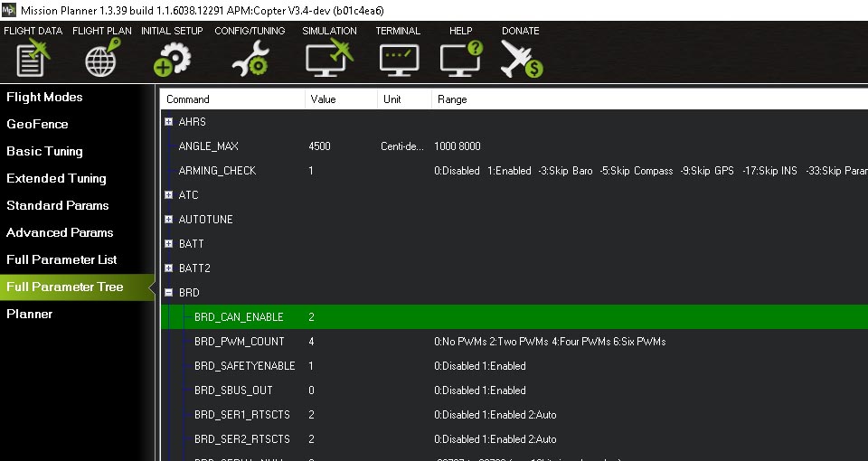
Task: Open the Config/Tuning wrench icon
Action: pos(249,58)
